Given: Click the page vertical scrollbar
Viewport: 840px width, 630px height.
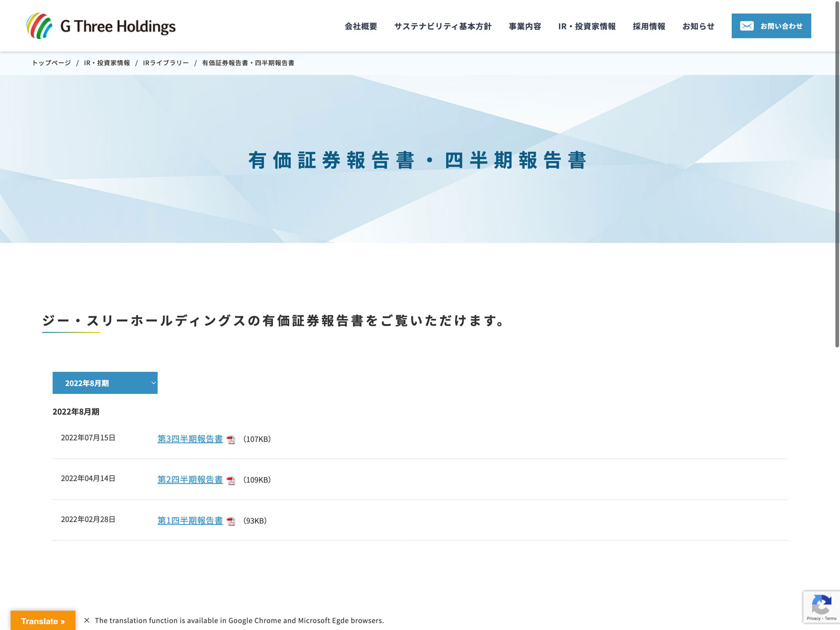Looking at the screenshot, I should pos(837,173).
